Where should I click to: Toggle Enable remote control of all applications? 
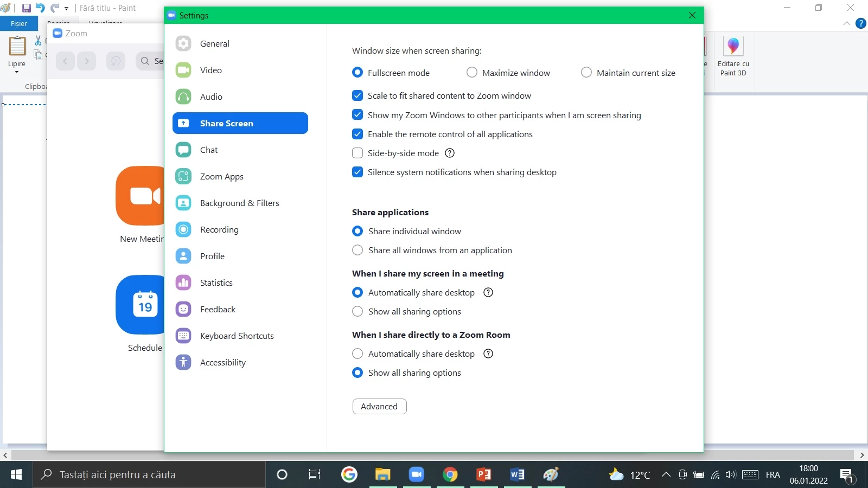pos(358,134)
